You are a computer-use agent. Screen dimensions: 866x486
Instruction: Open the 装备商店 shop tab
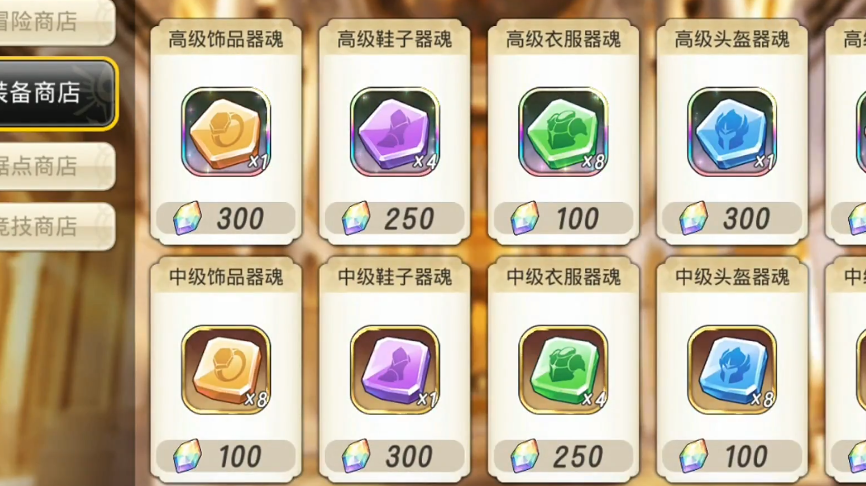click(57, 93)
